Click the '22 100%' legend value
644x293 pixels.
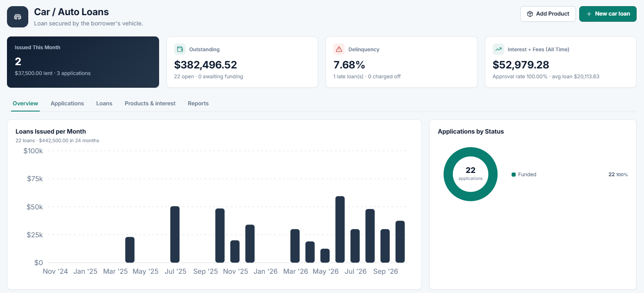(x=618, y=175)
